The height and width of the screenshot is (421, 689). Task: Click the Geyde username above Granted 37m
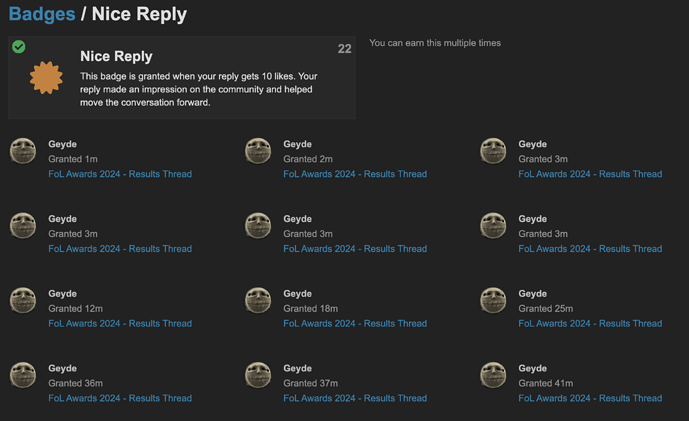pos(297,368)
